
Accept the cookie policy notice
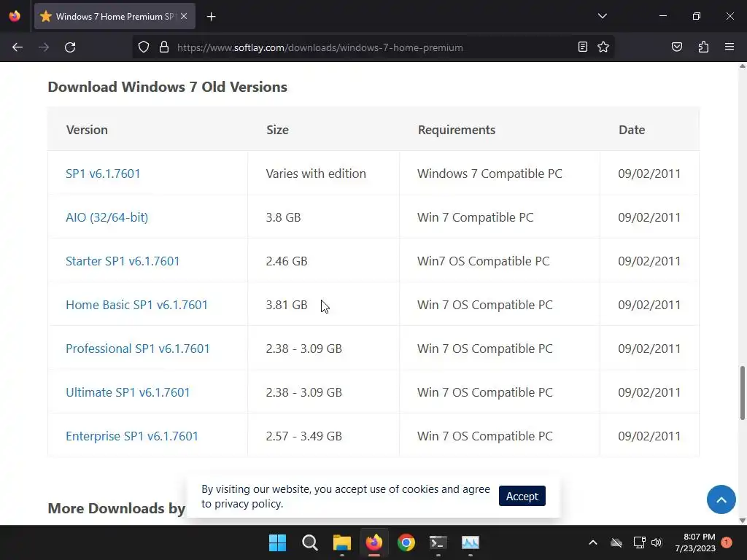(522, 496)
